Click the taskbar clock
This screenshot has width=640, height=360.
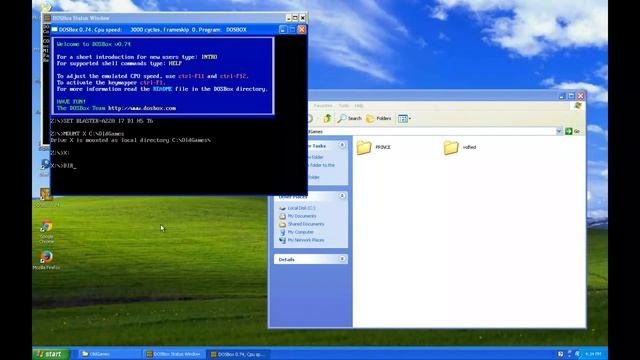point(593,354)
